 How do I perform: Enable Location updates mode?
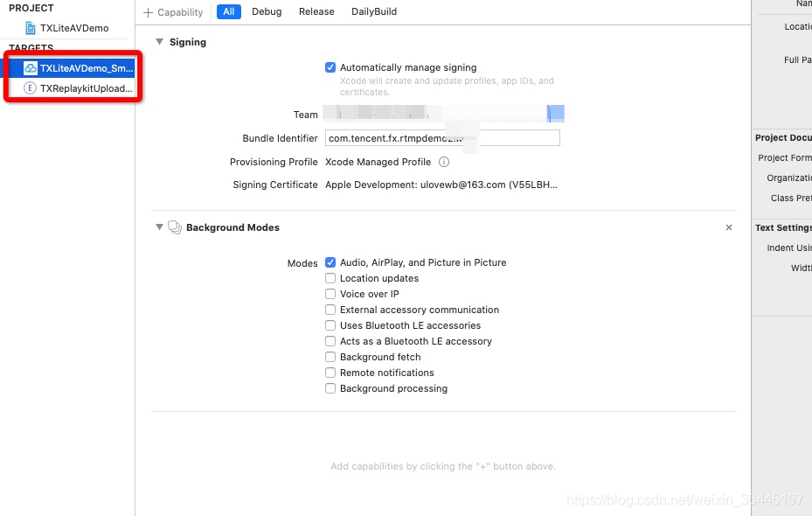tap(330, 278)
